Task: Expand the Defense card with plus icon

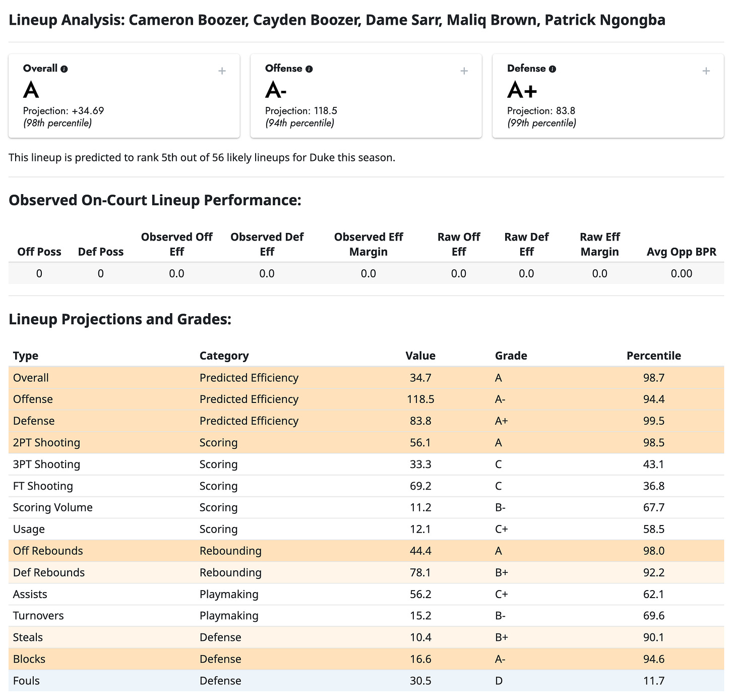Action: click(x=706, y=71)
